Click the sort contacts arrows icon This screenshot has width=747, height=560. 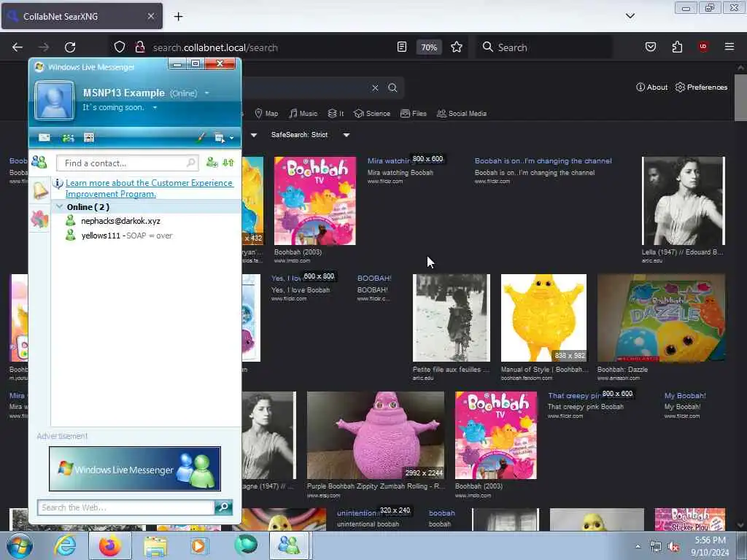228,163
